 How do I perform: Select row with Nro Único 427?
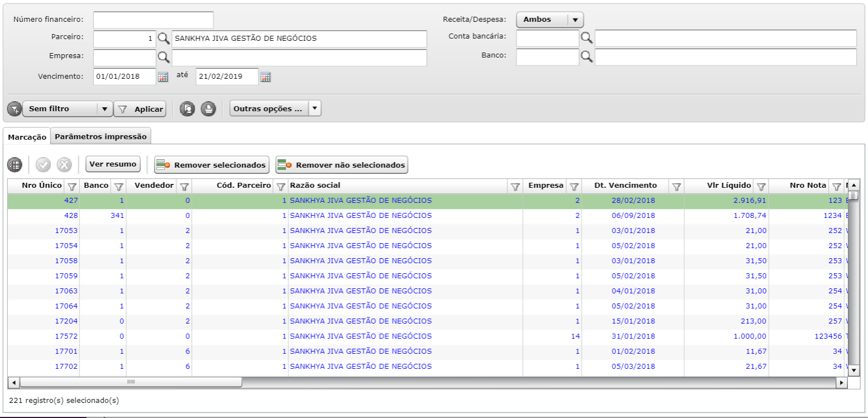427,201
